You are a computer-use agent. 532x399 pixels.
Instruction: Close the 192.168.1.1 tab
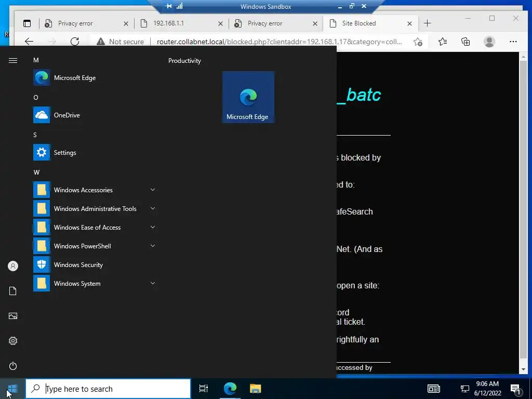(220, 24)
